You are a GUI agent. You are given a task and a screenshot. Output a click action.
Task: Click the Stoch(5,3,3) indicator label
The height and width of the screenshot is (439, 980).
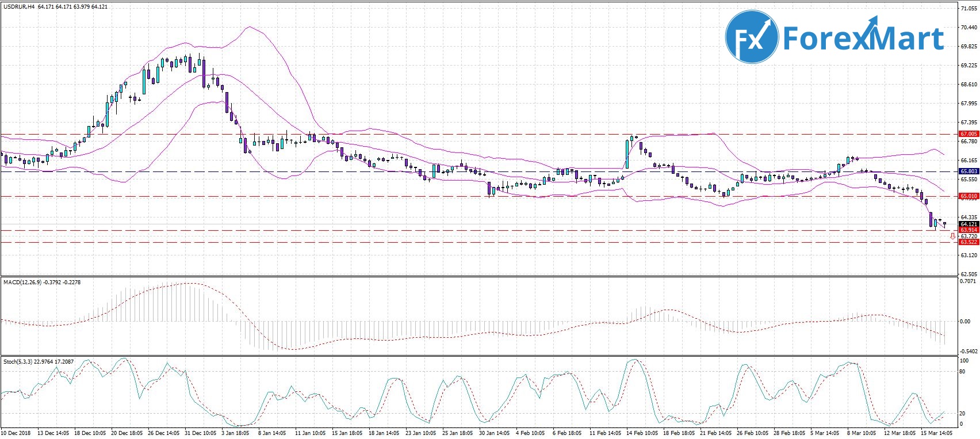click(x=18, y=361)
